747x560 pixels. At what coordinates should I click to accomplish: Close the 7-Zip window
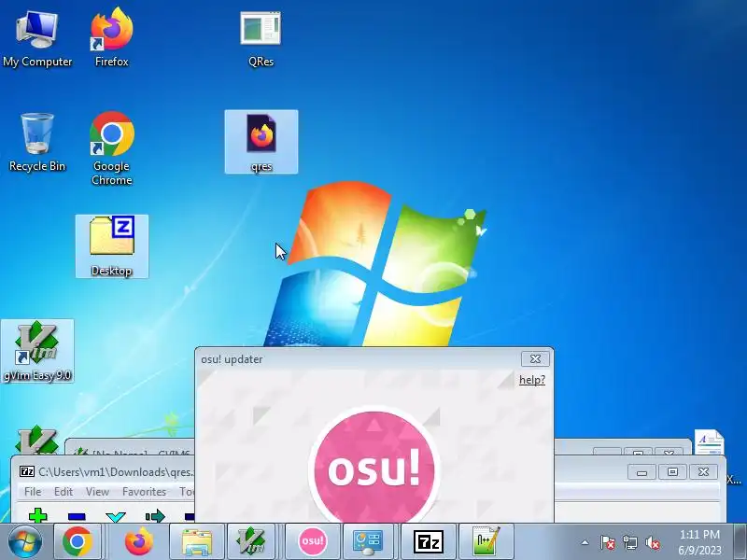click(704, 472)
